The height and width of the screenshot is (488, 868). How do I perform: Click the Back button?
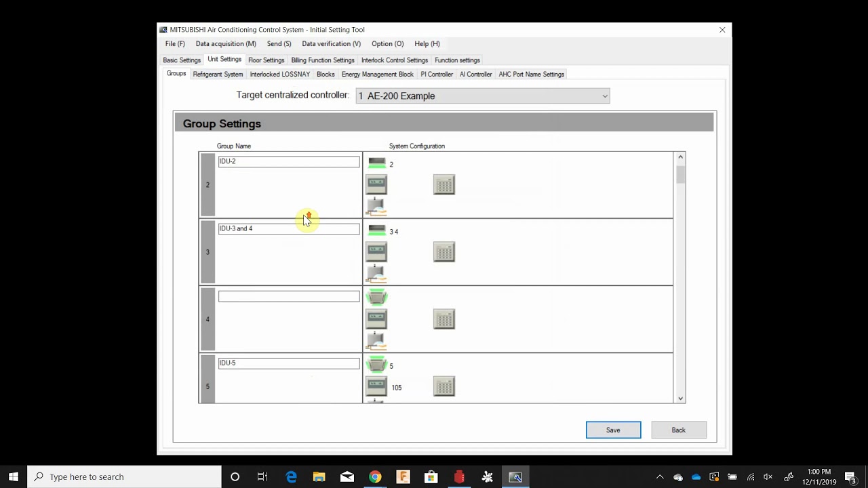pyautogui.click(x=678, y=430)
